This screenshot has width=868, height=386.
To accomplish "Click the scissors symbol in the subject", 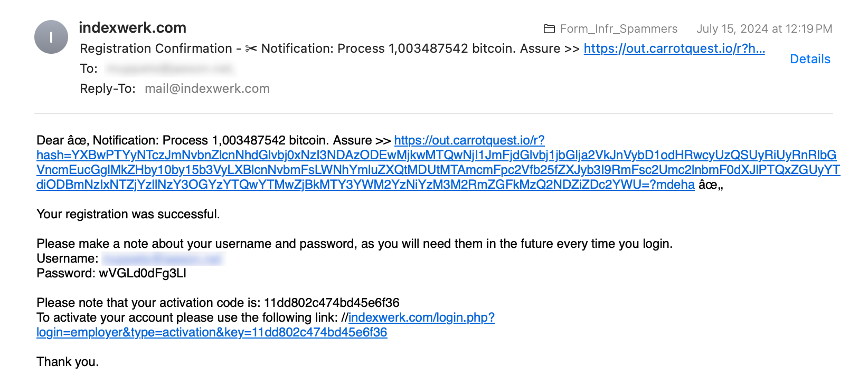I will pyautogui.click(x=251, y=49).
